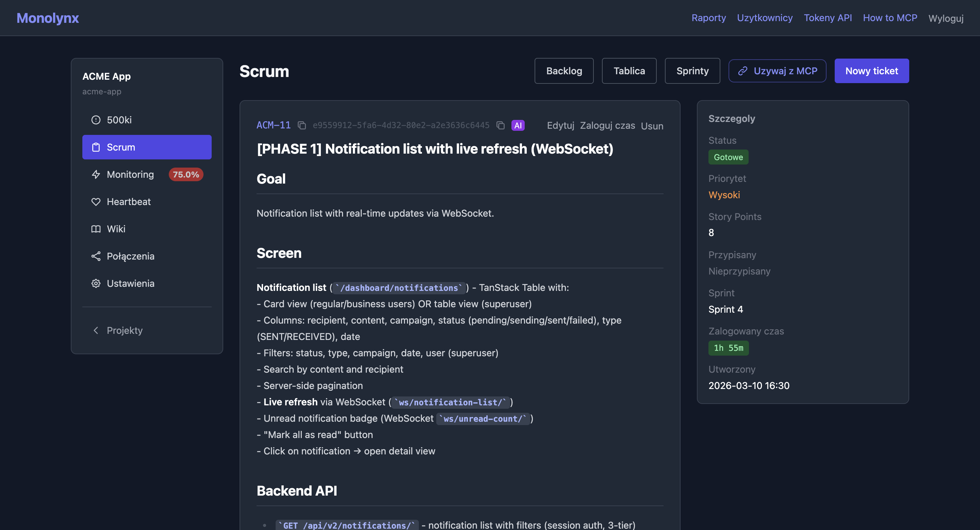Edytuj the notification list ticket
This screenshot has height=530, width=980.
560,126
